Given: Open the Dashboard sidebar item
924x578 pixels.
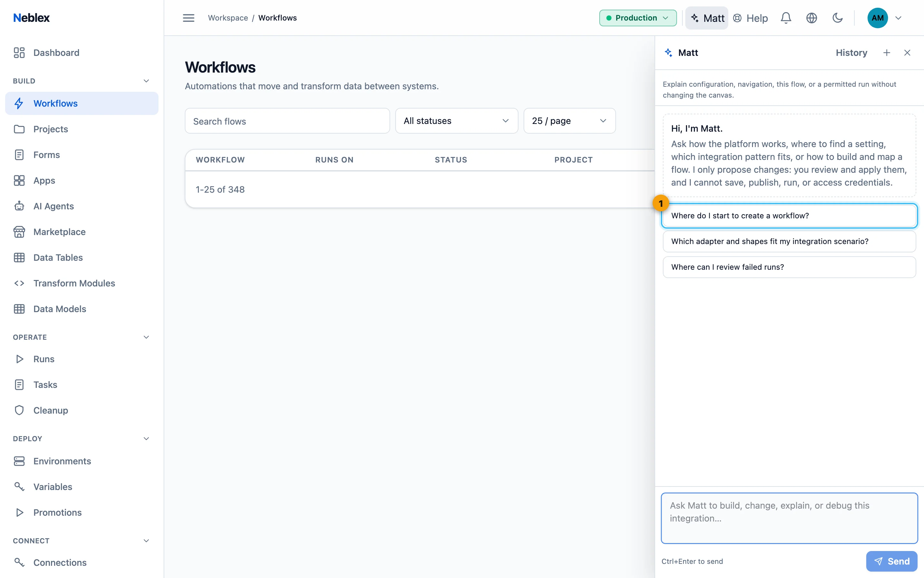Looking at the screenshot, I should [82, 53].
